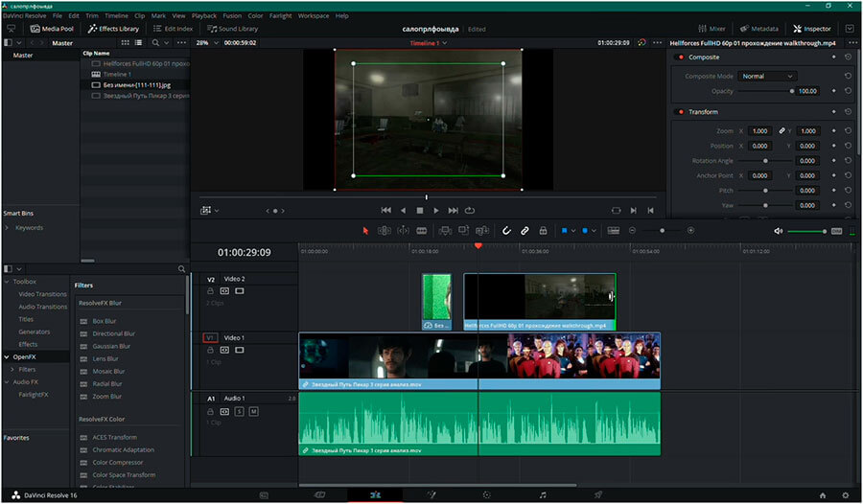Collapse the OpenFX tree
The width and height of the screenshot is (863, 504).
(x=7, y=357)
